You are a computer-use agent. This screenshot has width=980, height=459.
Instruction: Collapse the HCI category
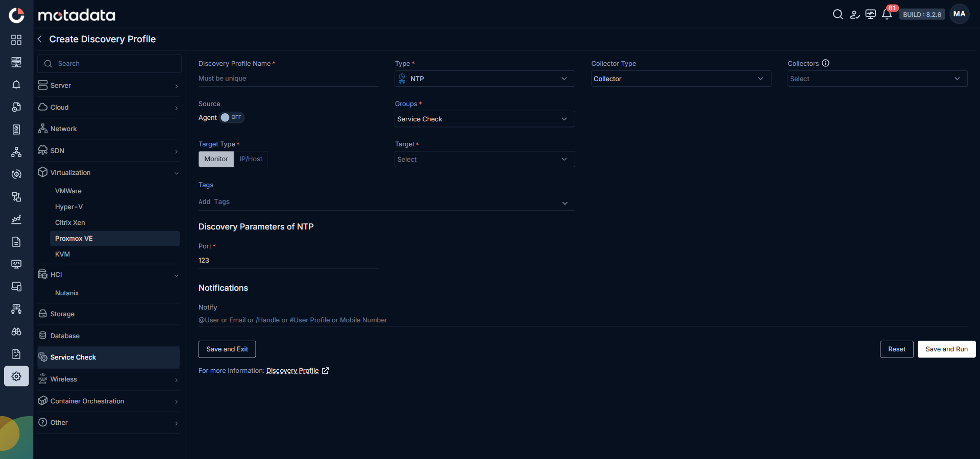point(109,275)
